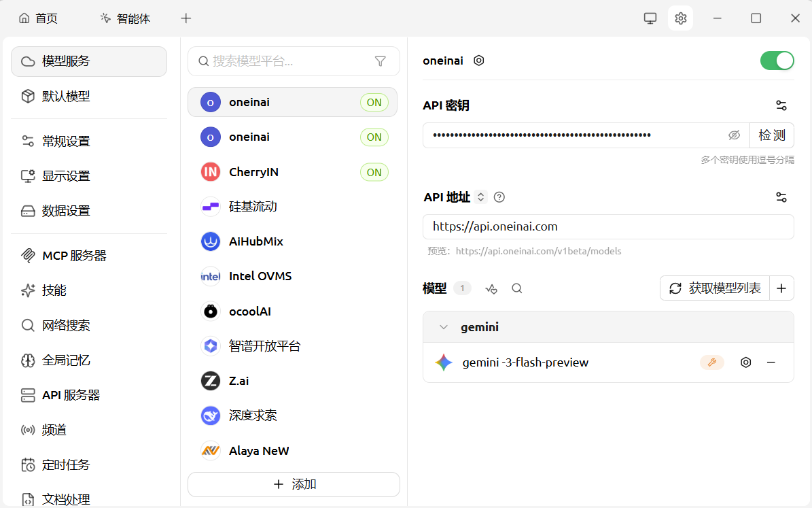Select 模型服务 in the sidebar
This screenshot has width=812, height=508.
[89, 61]
